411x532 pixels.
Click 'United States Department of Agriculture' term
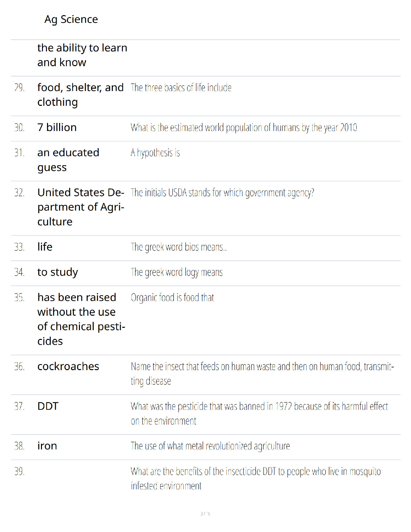(x=81, y=207)
